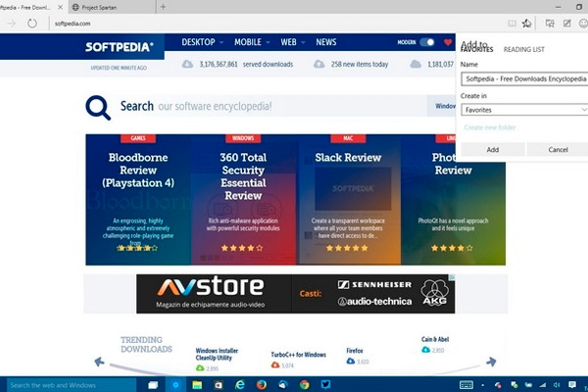Click the Cancel button
This screenshot has height=392, width=588.
558,149
